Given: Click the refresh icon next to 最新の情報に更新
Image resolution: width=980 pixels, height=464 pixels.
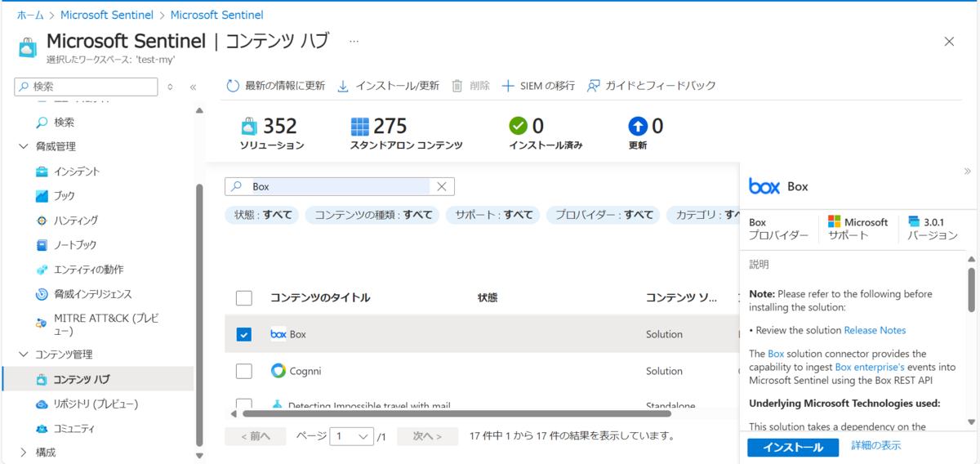Looking at the screenshot, I should click(x=233, y=86).
